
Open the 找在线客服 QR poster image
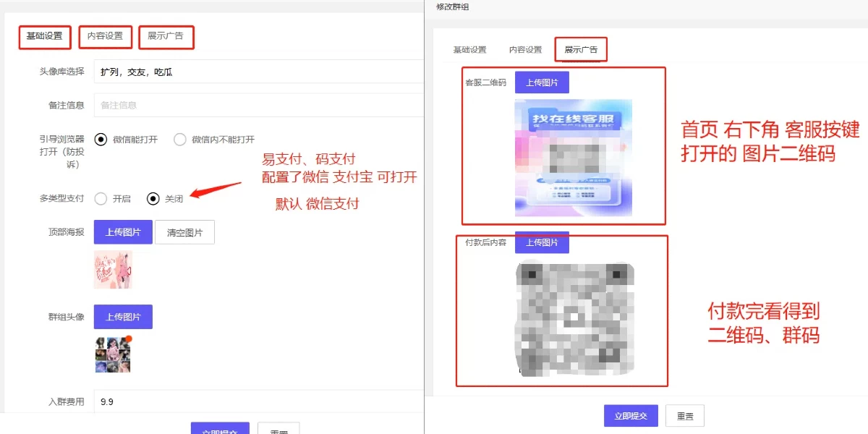[574, 158]
